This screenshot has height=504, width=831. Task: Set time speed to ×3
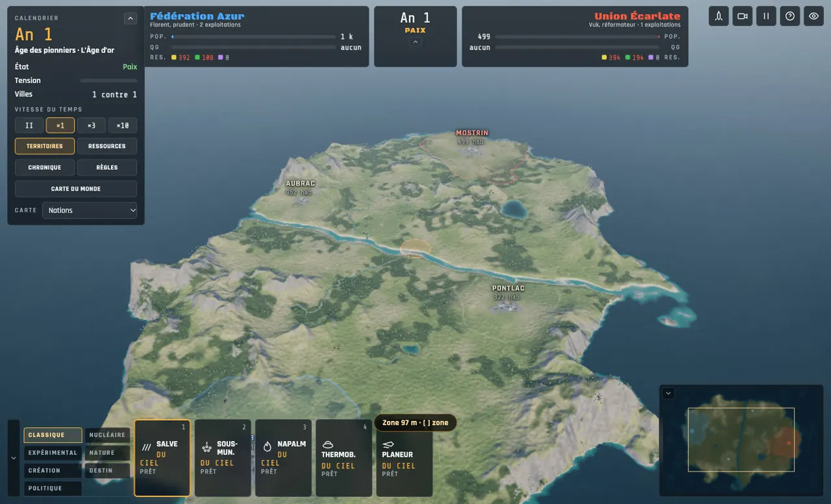coord(92,125)
